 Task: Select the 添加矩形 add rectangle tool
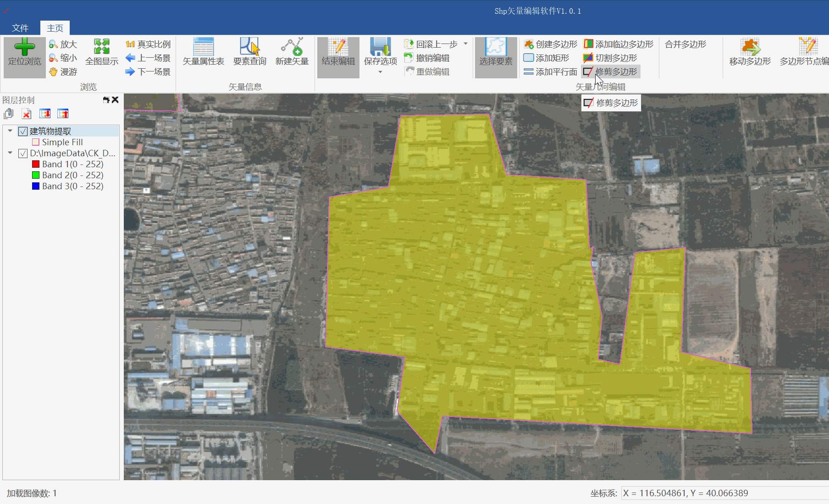tap(547, 58)
